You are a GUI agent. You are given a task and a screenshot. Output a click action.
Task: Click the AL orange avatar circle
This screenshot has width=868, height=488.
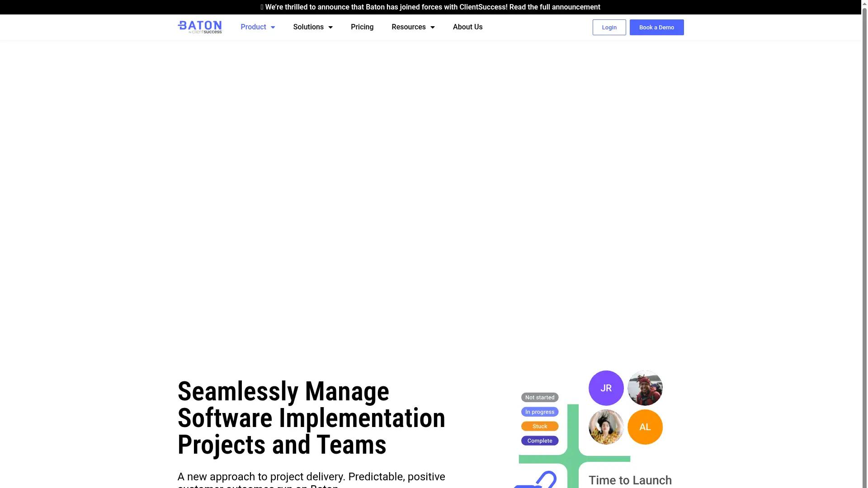tap(645, 427)
